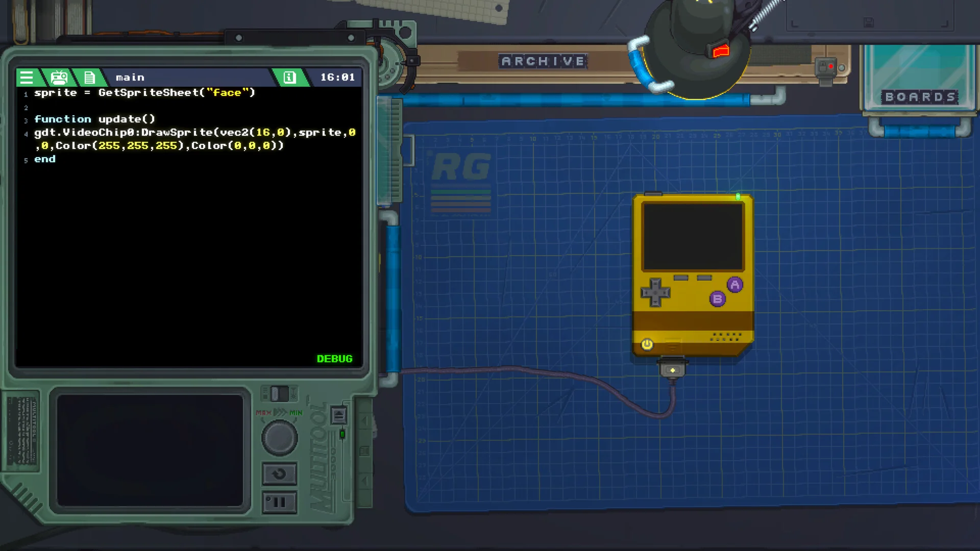
Task: Open the ARCHIVE drawer
Action: click(x=543, y=61)
